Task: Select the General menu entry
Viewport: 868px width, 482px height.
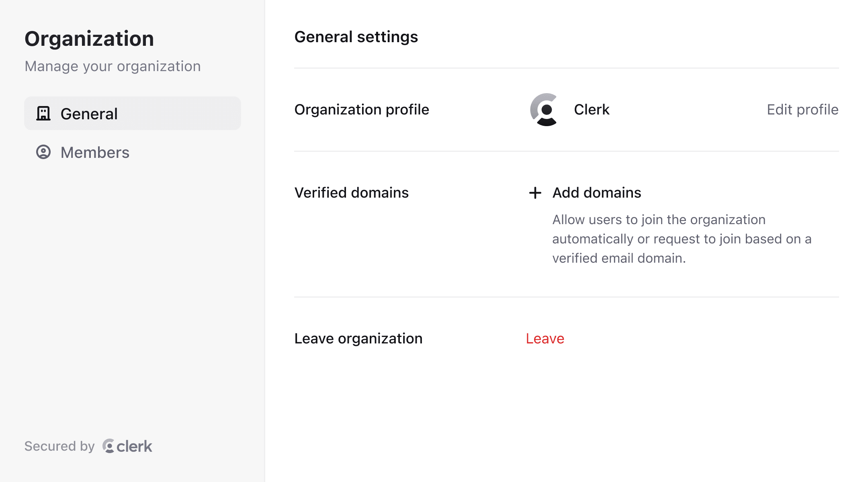Action: pyautogui.click(x=89, y=113)
